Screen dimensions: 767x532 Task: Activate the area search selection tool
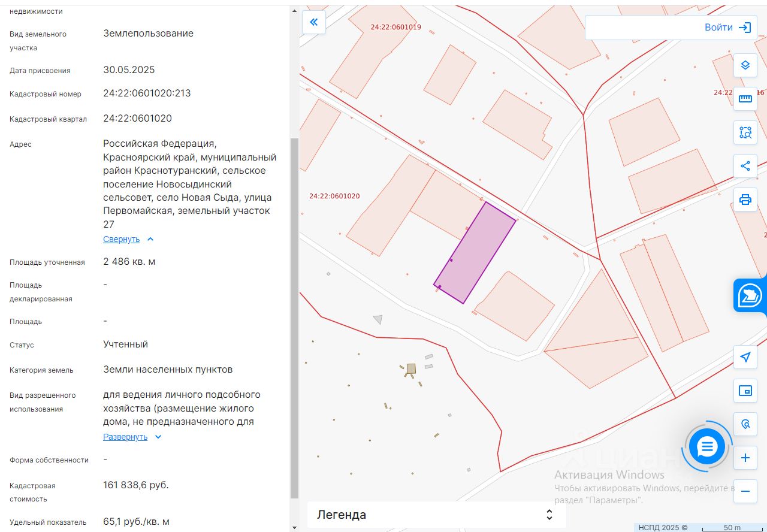(745, 132)
